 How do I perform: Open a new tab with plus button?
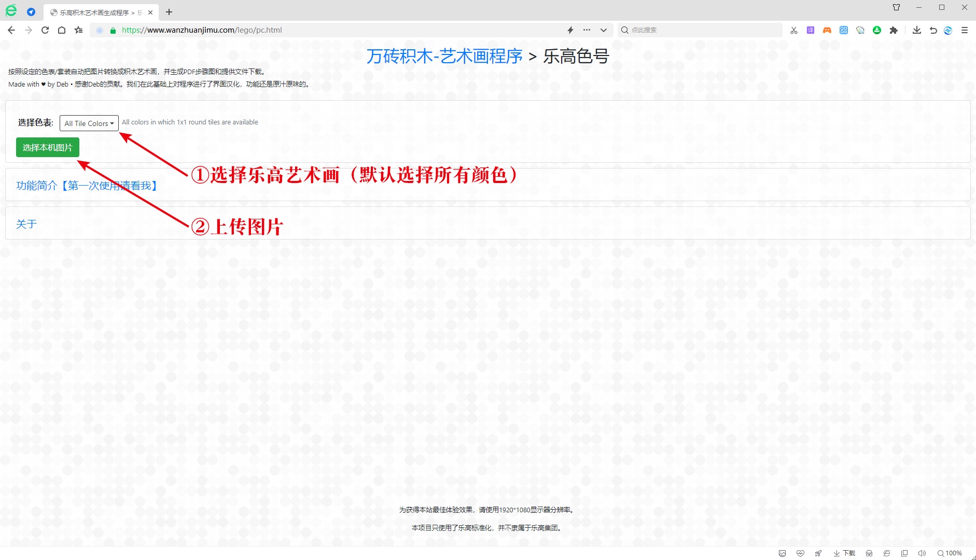click(169, 12)
